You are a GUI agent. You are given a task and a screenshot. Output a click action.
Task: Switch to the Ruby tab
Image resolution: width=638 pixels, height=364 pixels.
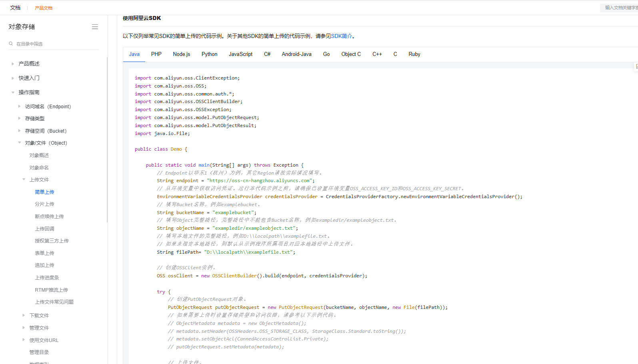click(x=414, y=54)
